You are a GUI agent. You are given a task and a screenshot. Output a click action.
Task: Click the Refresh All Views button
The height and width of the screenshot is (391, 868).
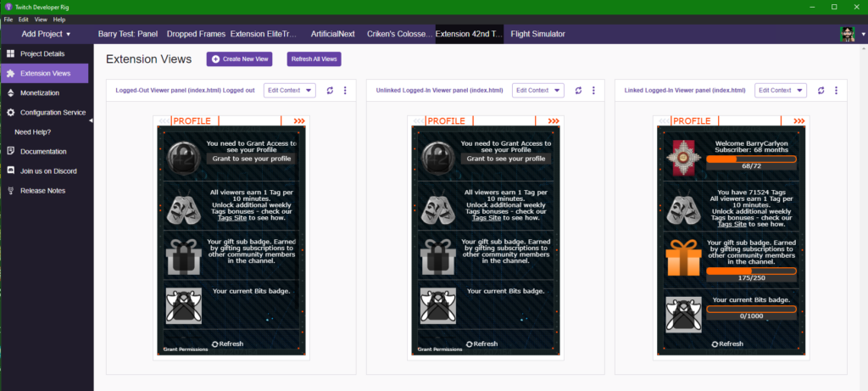tap(314, 59)
